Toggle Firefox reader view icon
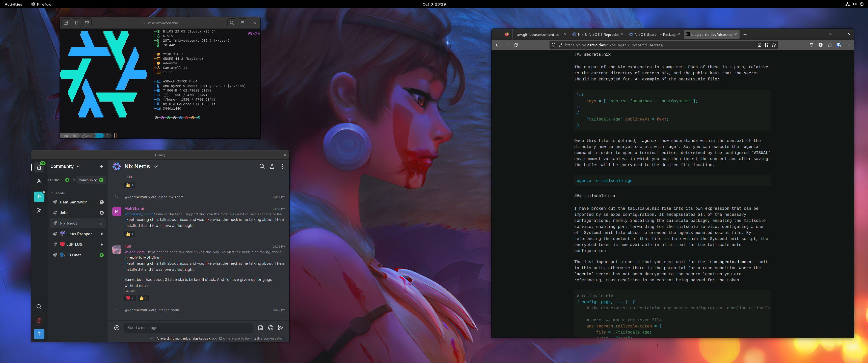Screen dimensions: 868x363 pos(759,45)
